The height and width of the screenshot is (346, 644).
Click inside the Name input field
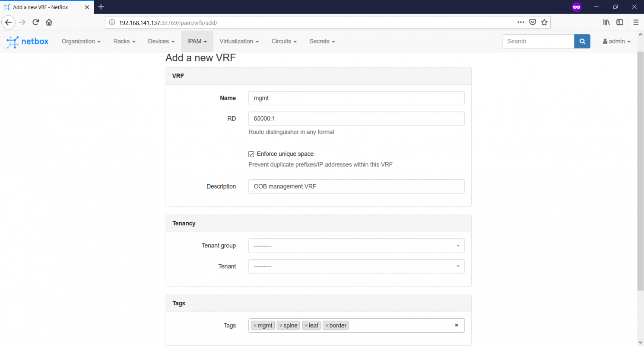coord(356,98)
